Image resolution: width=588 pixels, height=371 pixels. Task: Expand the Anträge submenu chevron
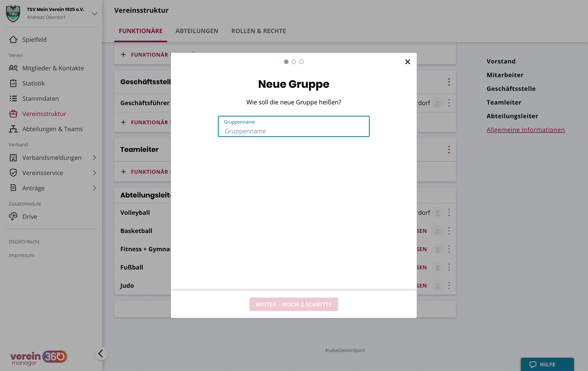point(94,188)
